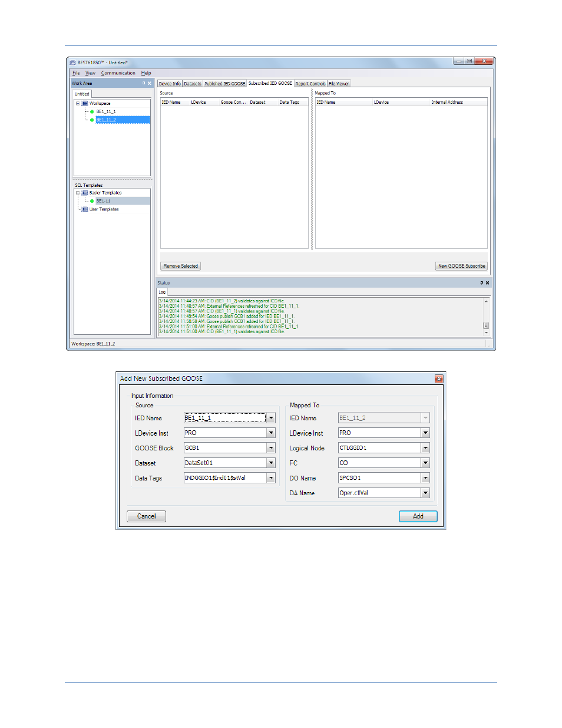Screen dimensions: 562x728
Task: Collapse the Basler Templates tree node
Action: click(x=78, y=193)
